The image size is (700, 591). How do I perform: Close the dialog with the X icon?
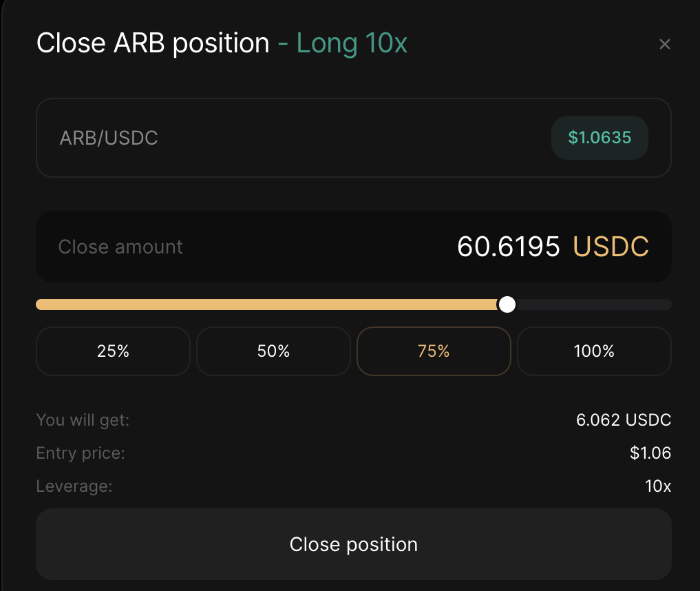click(x=664, y=45)
